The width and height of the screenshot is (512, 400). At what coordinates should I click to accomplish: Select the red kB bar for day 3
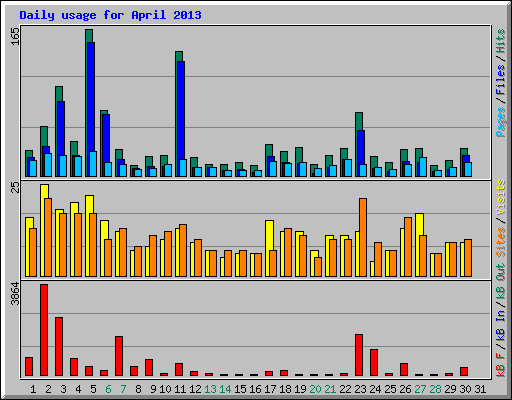[x=59, y=347]
